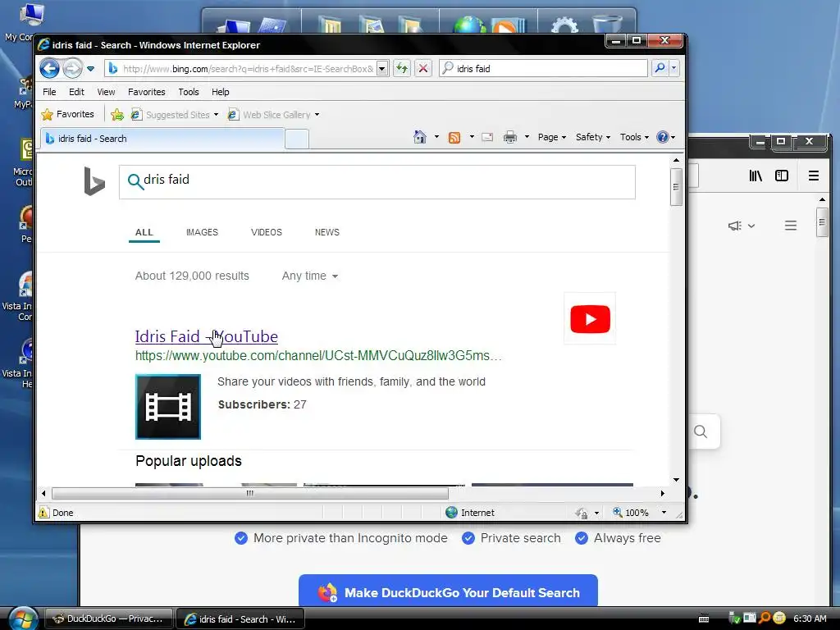The width and height of the screenshot is (840, 630).
Task: Click DuckDuckGo megaphone icon in background window
Action: (x=735, y=226)
